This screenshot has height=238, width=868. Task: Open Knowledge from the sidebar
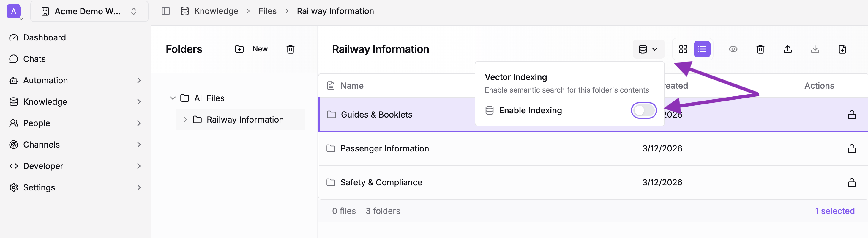(x=45, y=101)
